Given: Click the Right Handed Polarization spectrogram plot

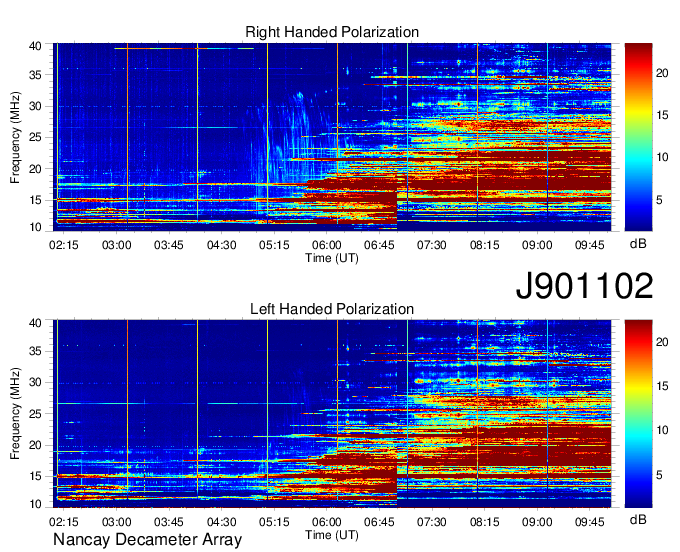Looking at the screenshot, I should coord(332,137).
